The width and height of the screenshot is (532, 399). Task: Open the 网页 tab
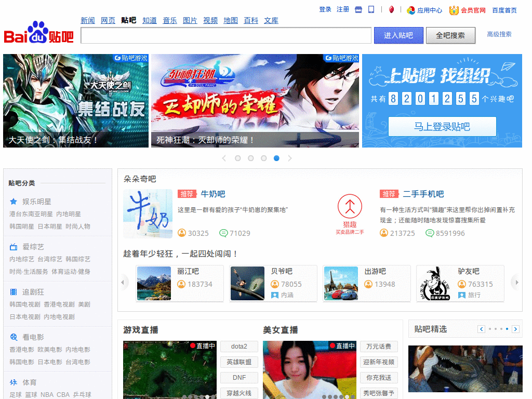(x=108, y=20)
